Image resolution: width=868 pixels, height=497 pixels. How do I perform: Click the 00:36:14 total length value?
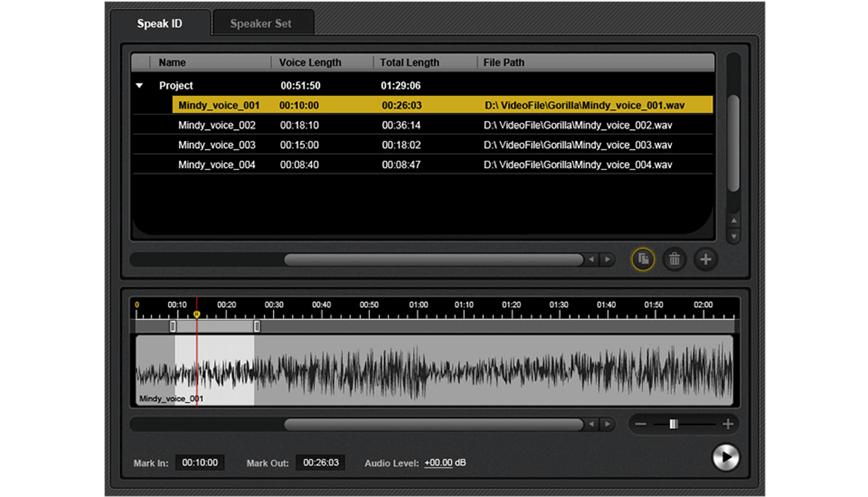[x=401, y=125]
